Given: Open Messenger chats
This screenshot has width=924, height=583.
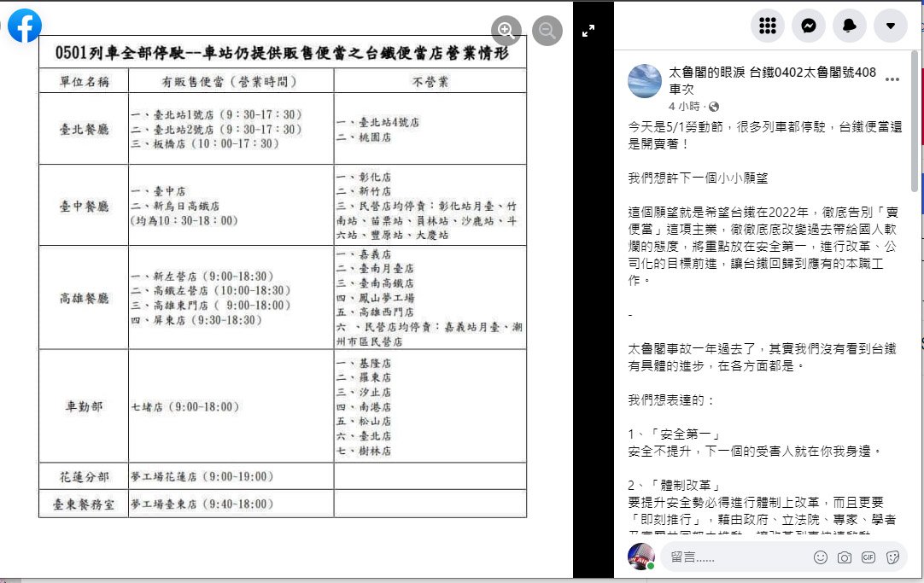Looking at the screenshot, I should tap(809, 26).
